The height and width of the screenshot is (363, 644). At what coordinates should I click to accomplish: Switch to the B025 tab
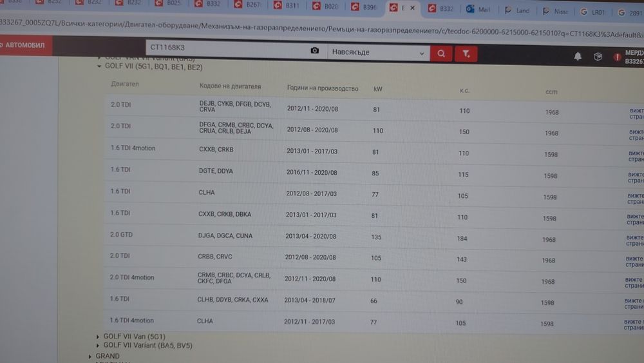coord(168,3)
